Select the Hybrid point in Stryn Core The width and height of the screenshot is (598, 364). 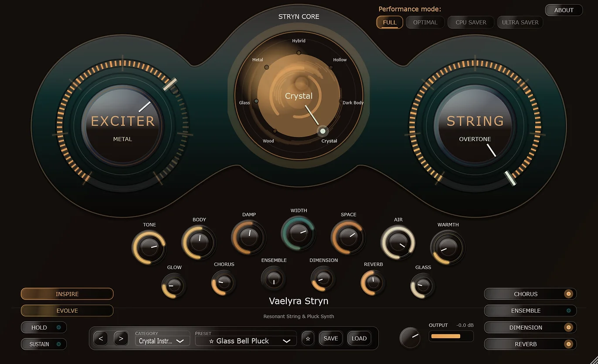tap(299, 53)
